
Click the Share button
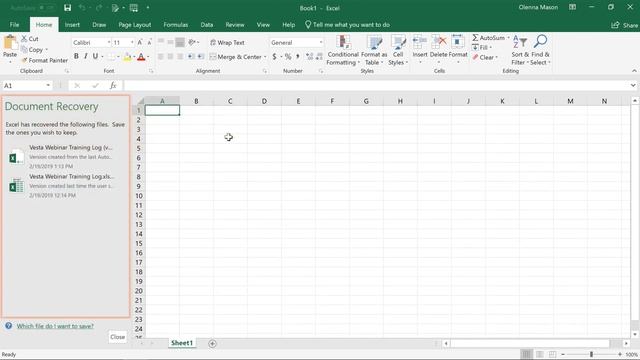click(x=624, y=25)
